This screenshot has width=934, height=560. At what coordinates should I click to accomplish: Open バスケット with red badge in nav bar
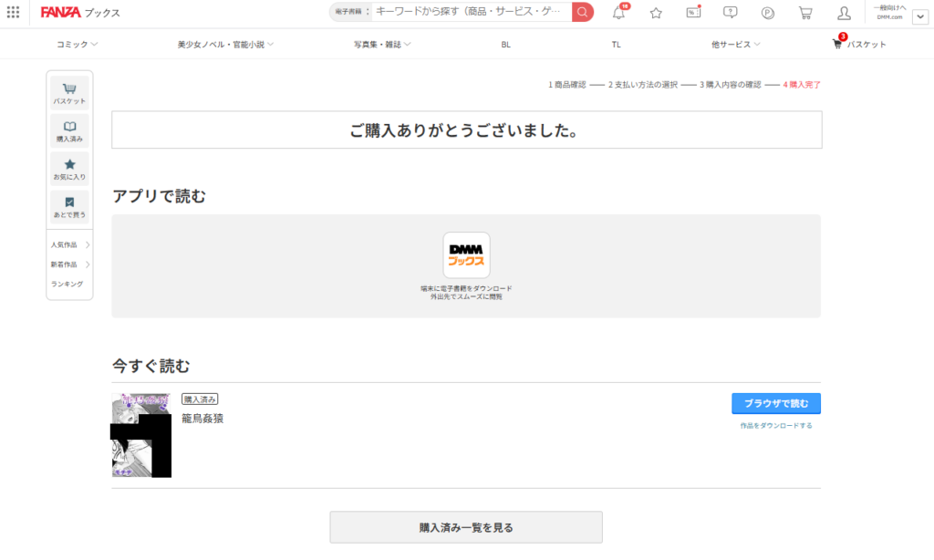(x=859, y=44)
